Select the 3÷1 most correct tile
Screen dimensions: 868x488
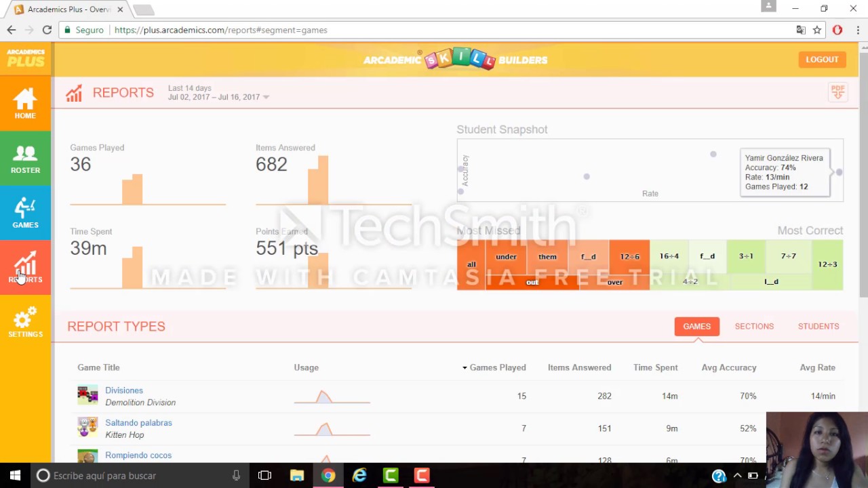pyautogui.click(x=746, y=256)
